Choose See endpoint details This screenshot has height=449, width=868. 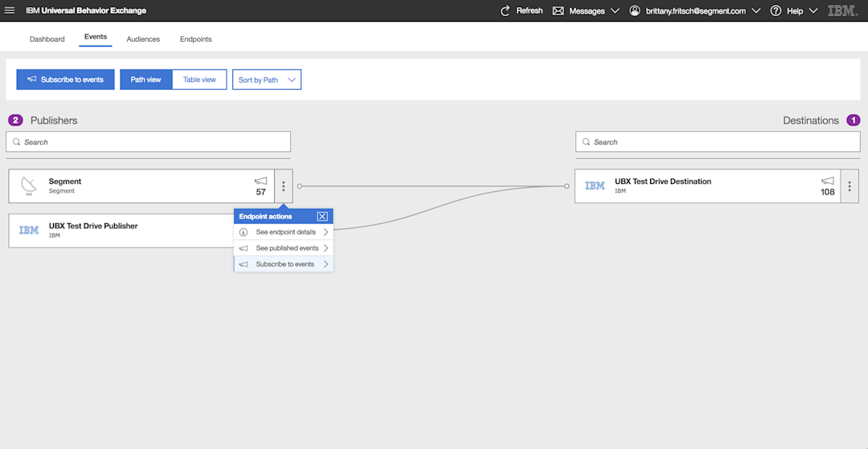click(x=284, y=231)
